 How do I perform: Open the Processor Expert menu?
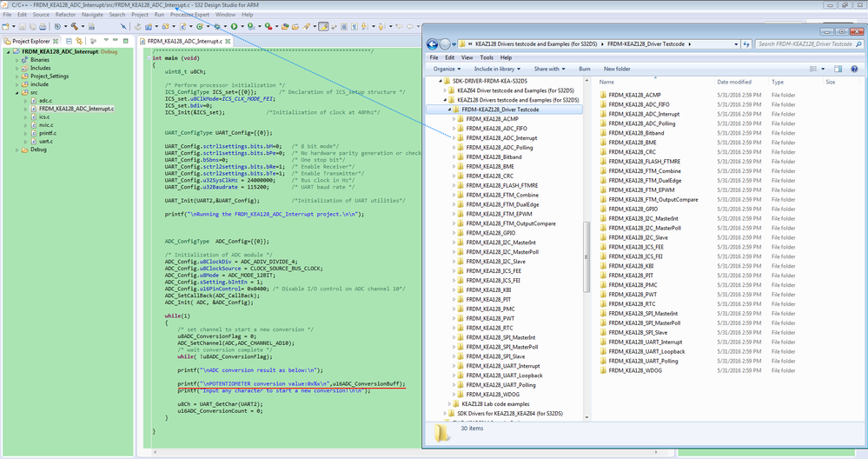pos(189,15)
